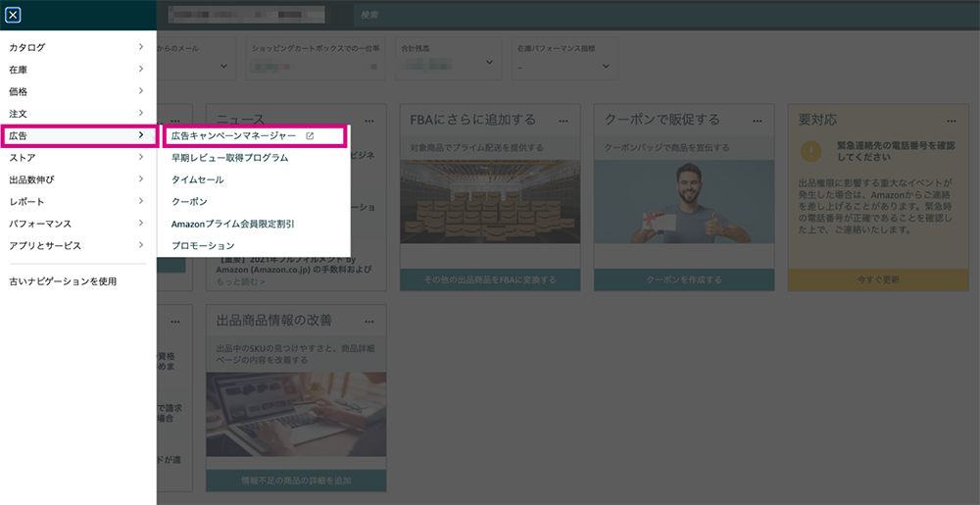The width and height of the screenshot is (980, 505).
Task: Open the レポート menu item
Action: point(77,201)
